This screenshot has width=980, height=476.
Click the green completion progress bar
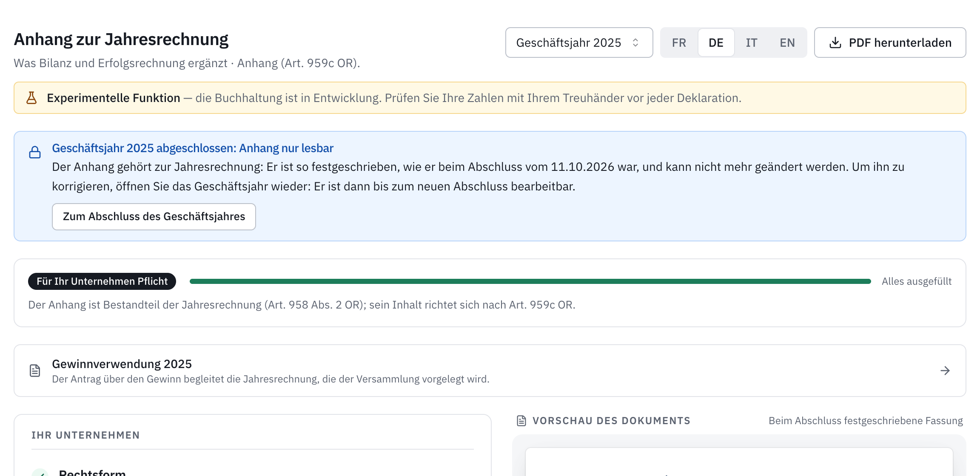530,281
